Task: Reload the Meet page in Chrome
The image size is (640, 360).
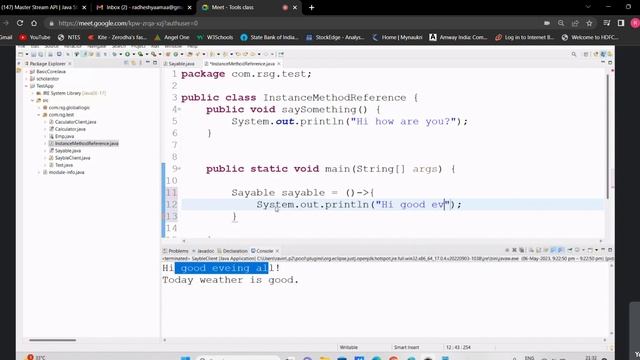Action: [20, 23]
